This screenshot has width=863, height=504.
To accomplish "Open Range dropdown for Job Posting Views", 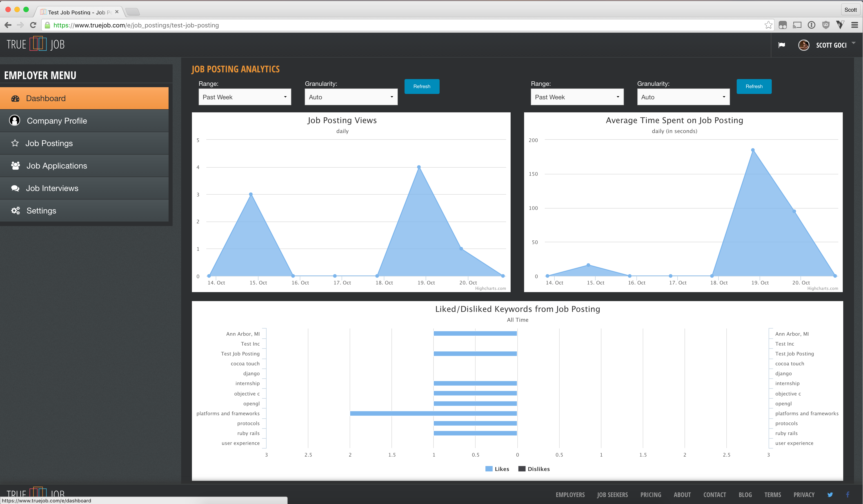I will [x=245, y=97].
